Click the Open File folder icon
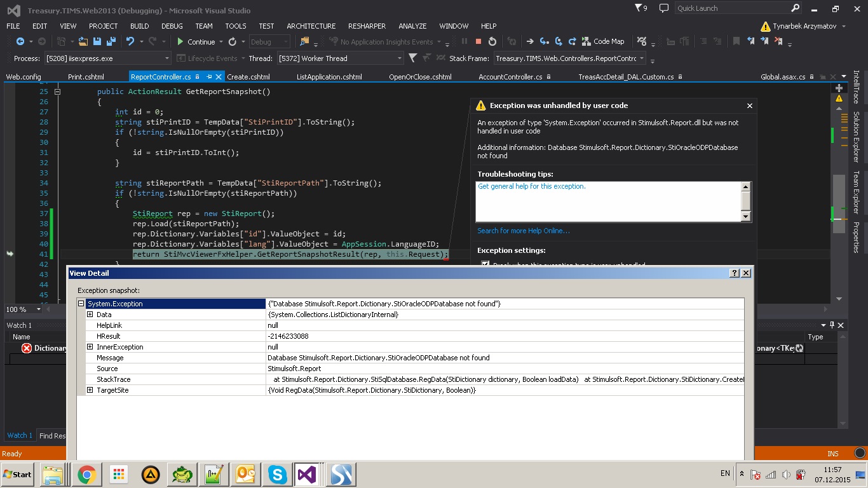The width and height of the screenshot is (868, 488). point(83,41)
